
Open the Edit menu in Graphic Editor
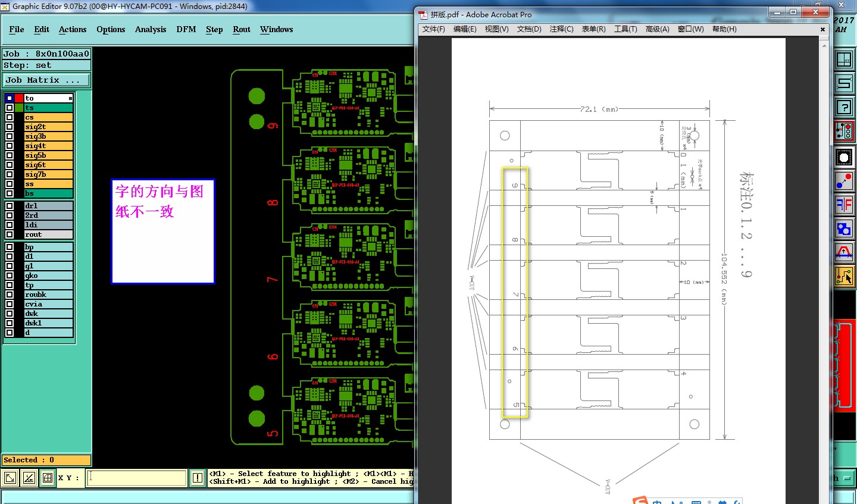[x=42, y=29]
